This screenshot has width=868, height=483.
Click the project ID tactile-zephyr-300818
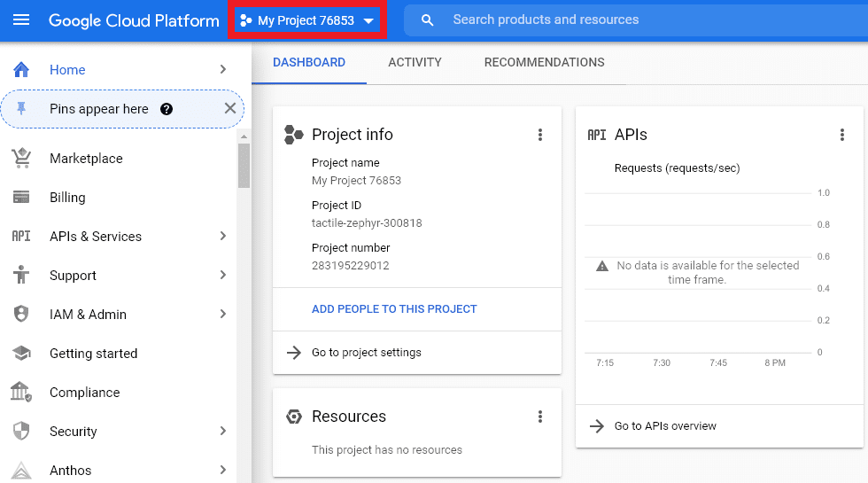(x=367, y=223)
